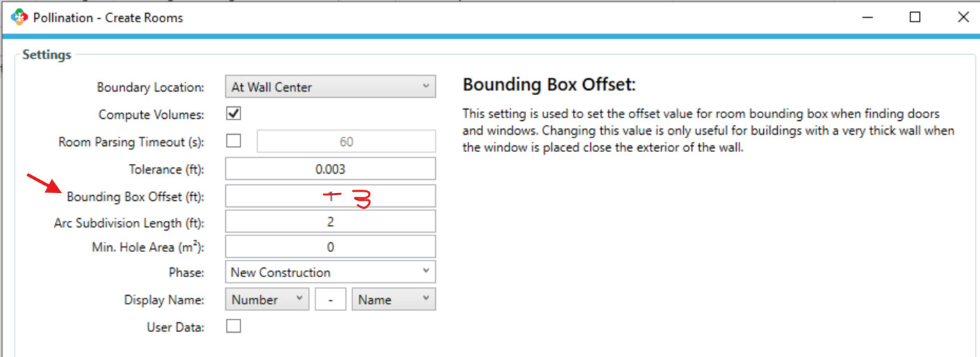Focus the Min. Hole Area input field
The image size is (980, 357).
[x=330, y=247]
